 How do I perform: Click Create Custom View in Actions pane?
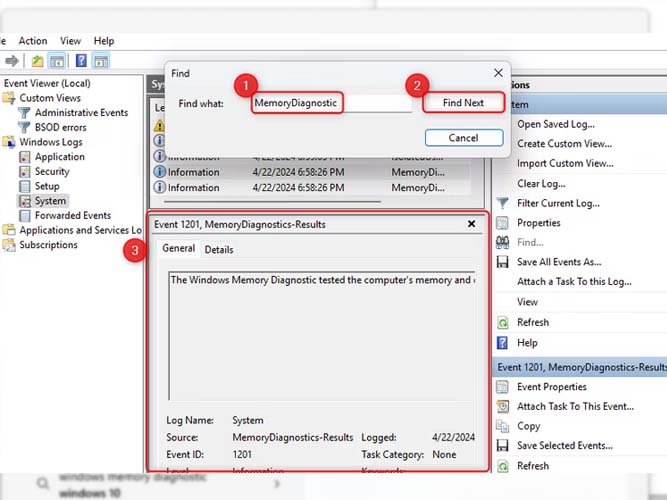click(564, 144)
